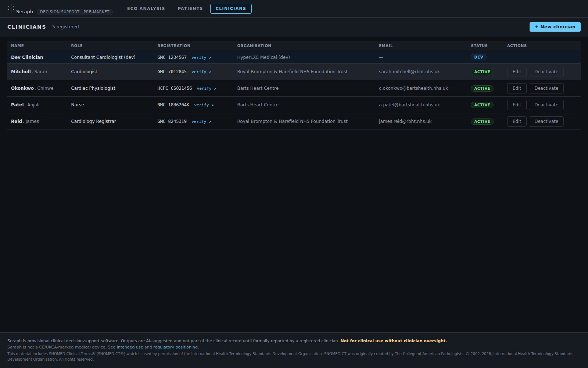Image resolution: width=588 pixels, height=368 pixels.
Task: Select the Clinicians tab
Action: click(231, 8)
